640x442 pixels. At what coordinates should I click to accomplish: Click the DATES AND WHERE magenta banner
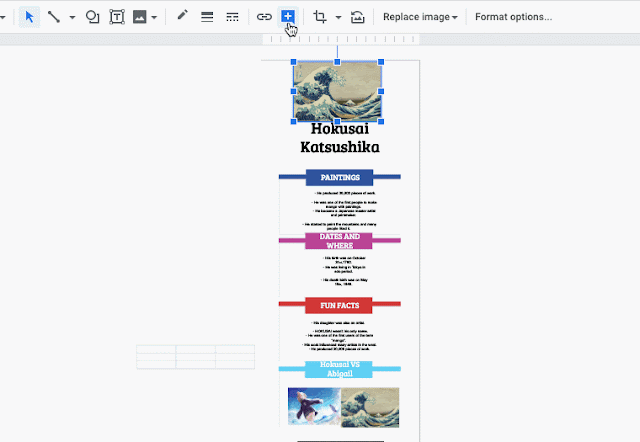point(339,241)
